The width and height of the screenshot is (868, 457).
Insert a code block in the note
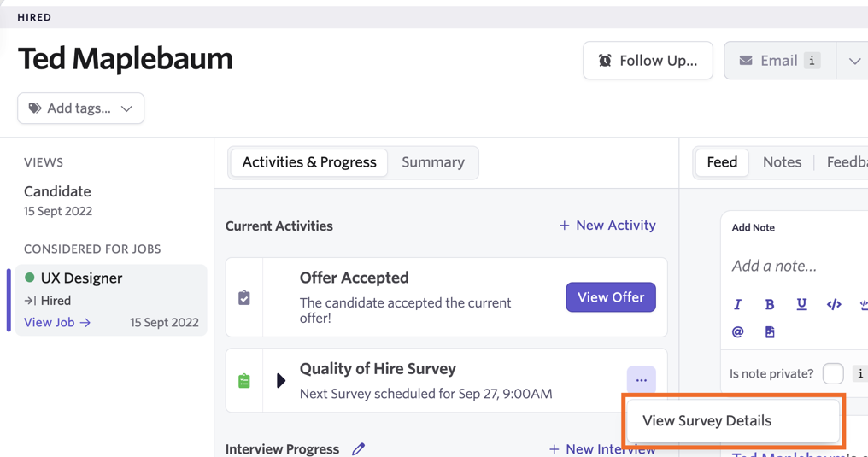point(834,304)
